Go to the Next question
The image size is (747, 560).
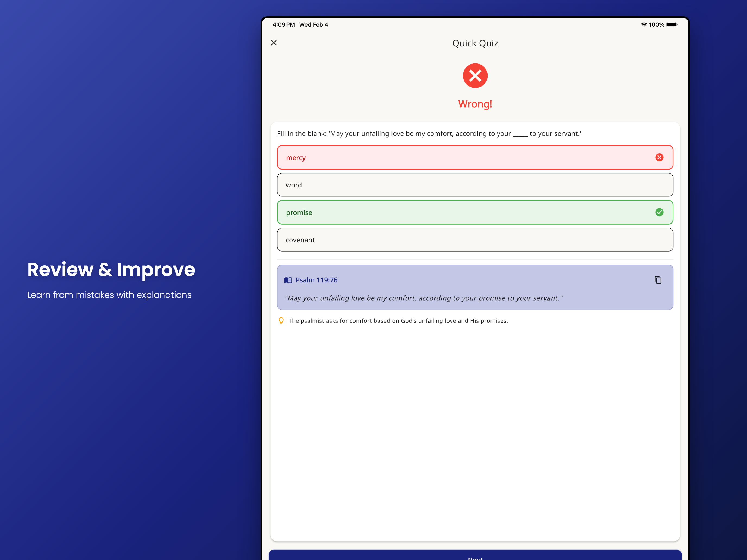[475, 555]
